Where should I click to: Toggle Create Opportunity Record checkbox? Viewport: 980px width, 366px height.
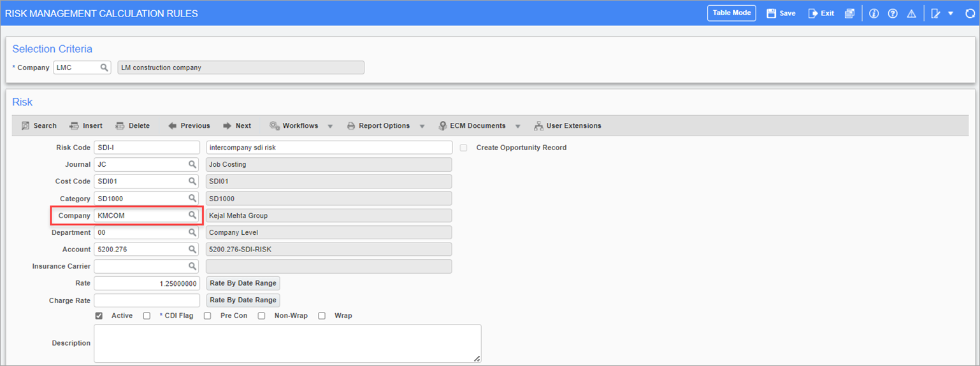click(x=464, y=148)
